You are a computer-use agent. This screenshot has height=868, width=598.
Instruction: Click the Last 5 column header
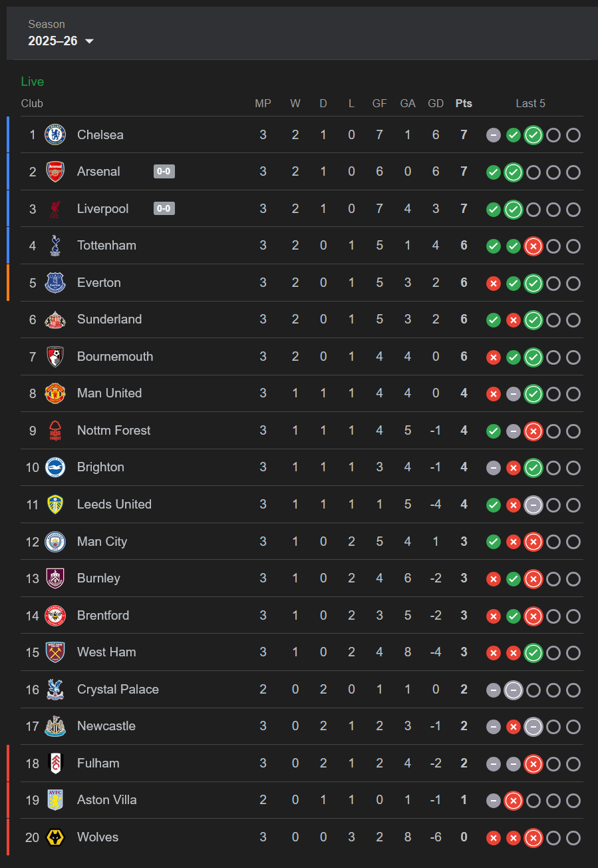point(530,103)
